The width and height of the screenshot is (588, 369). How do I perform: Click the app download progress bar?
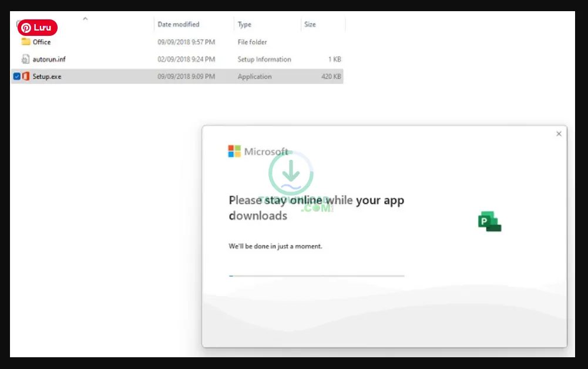(316, 276)
